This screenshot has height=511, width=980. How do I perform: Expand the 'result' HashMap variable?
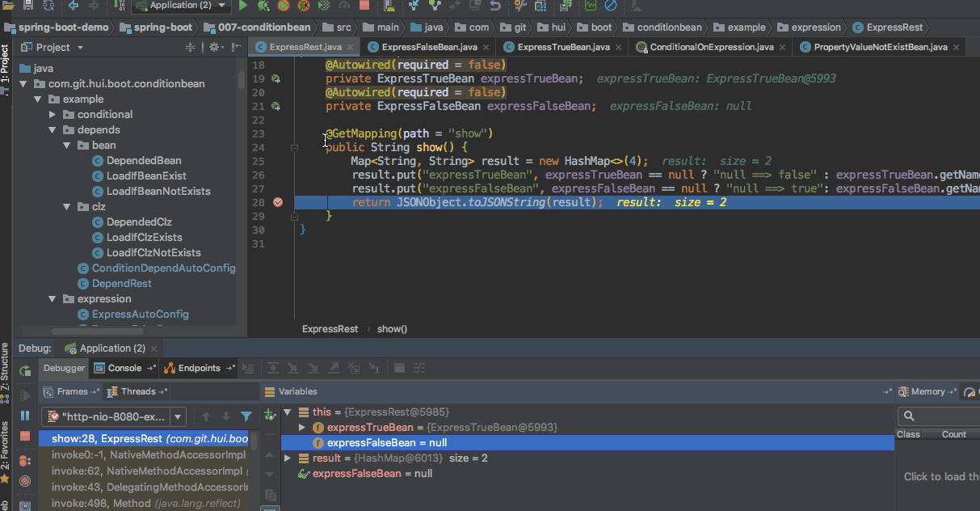(x=288, y=458)
